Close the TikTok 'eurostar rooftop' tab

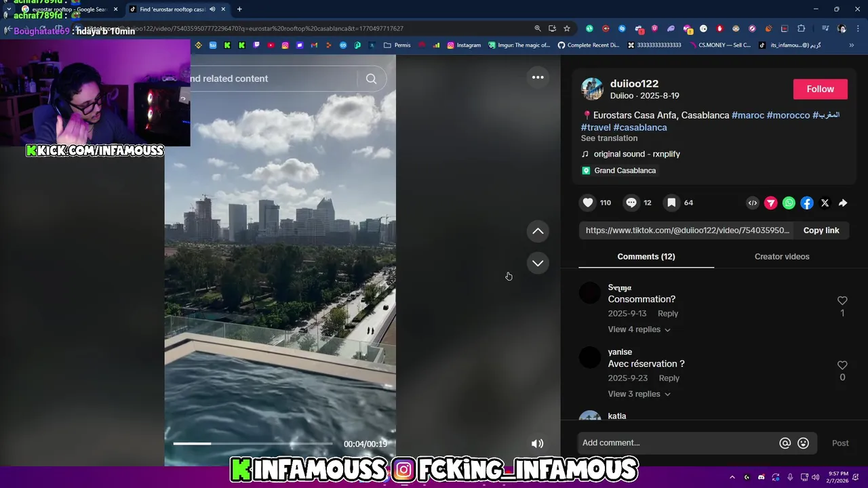coord(223,9)
